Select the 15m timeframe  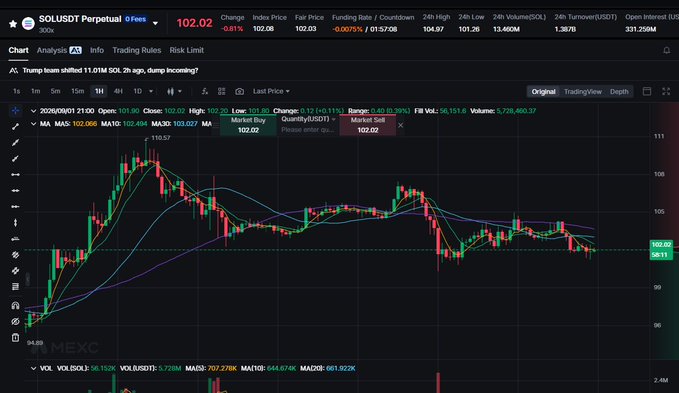tap(78, 91)
